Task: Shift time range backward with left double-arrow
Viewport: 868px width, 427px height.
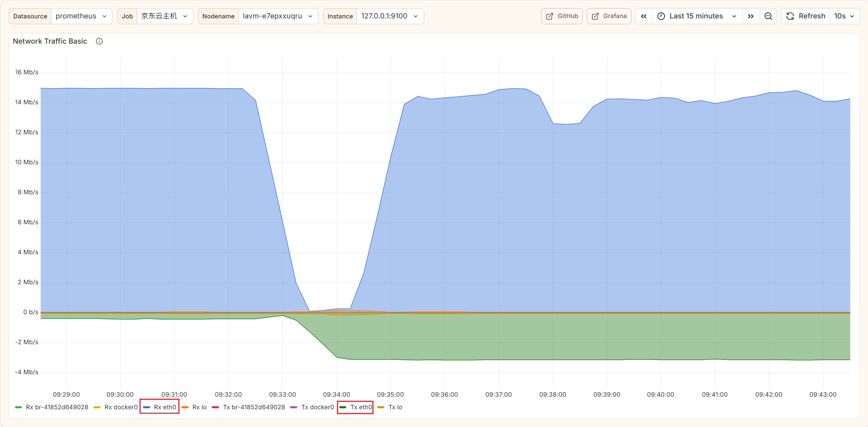Action: tap(643, 16)
